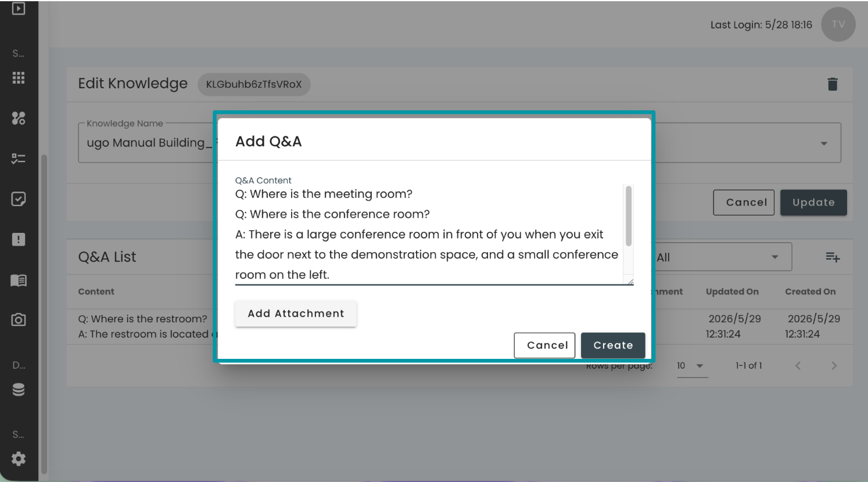The image size is (868, 482).
Task: Click Cancel in the Add Q&A dialog
Action: [544, 346]
